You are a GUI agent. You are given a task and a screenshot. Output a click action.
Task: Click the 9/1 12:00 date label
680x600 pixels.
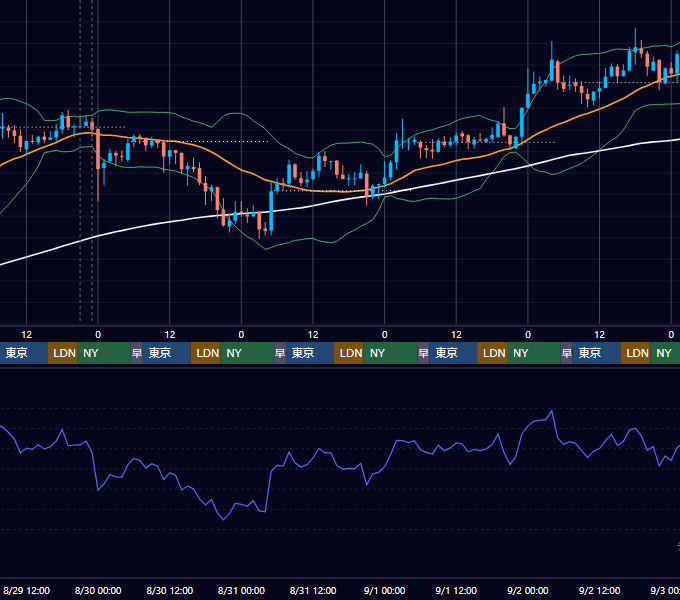pos(456,590)
